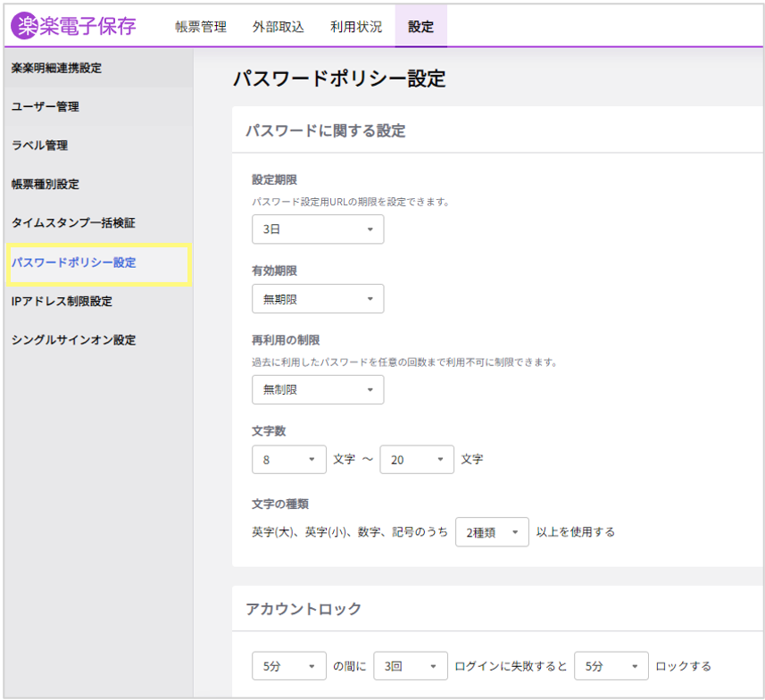Image resolution: width=765 pixels, height=700 pixels.
Task: Click the 以上を使用する text
Action: click(x=575, y=531)
